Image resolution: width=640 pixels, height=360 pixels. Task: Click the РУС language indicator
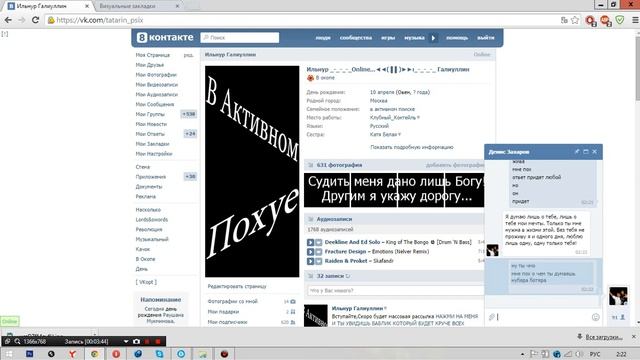click(x=595, y=354)
